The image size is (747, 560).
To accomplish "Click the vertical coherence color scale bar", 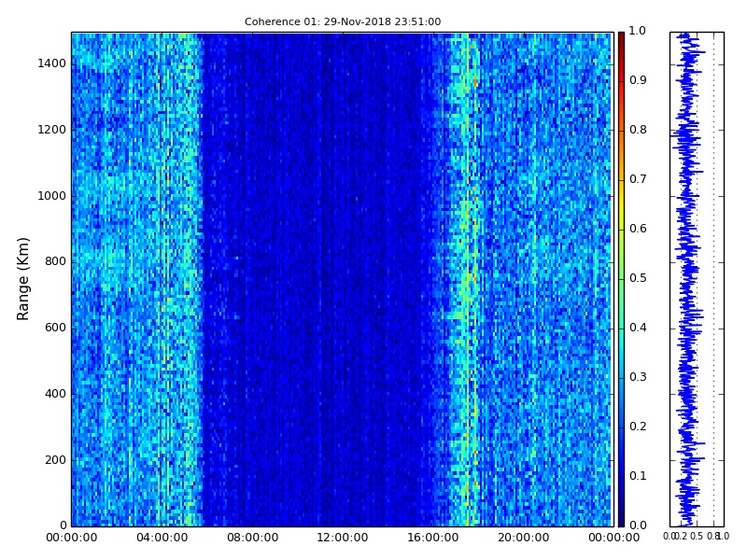I will pyautogui.click(x=621, y=279).
